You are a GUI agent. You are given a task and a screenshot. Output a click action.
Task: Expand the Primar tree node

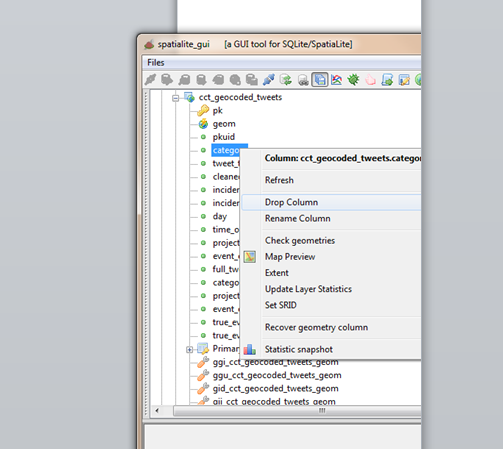[x=189, y=350]
